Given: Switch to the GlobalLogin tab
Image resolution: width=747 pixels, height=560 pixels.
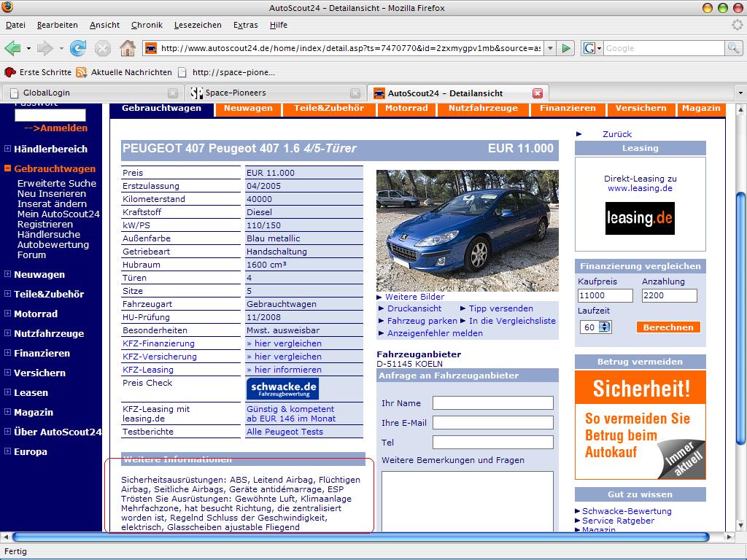Looking at the screenshot, I should (91, 93).
